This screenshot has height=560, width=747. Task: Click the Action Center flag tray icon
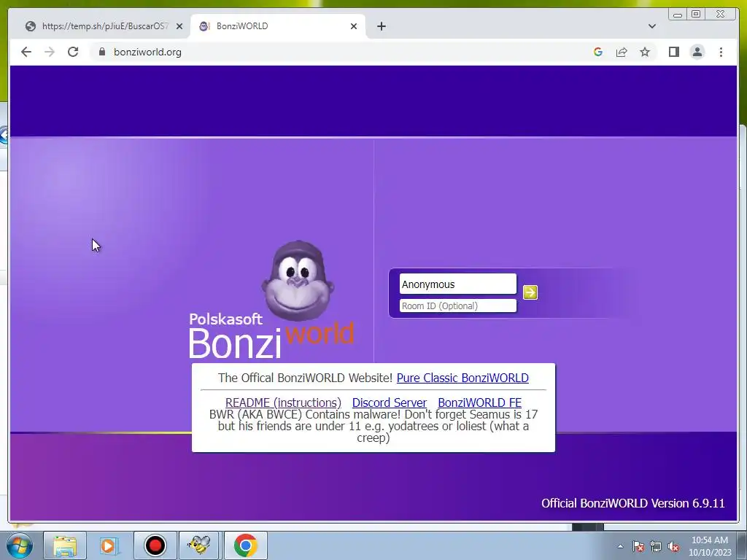pos(638,546)
